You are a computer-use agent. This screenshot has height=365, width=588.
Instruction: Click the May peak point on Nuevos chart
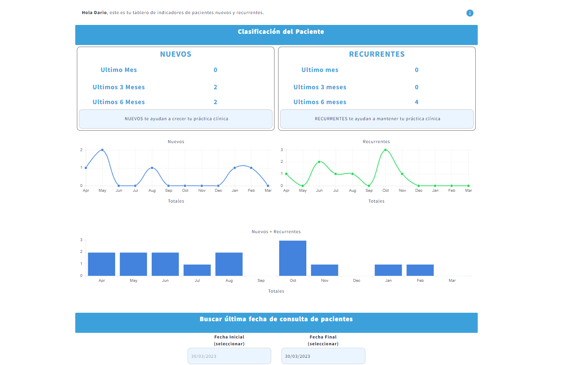pos(102,149)
